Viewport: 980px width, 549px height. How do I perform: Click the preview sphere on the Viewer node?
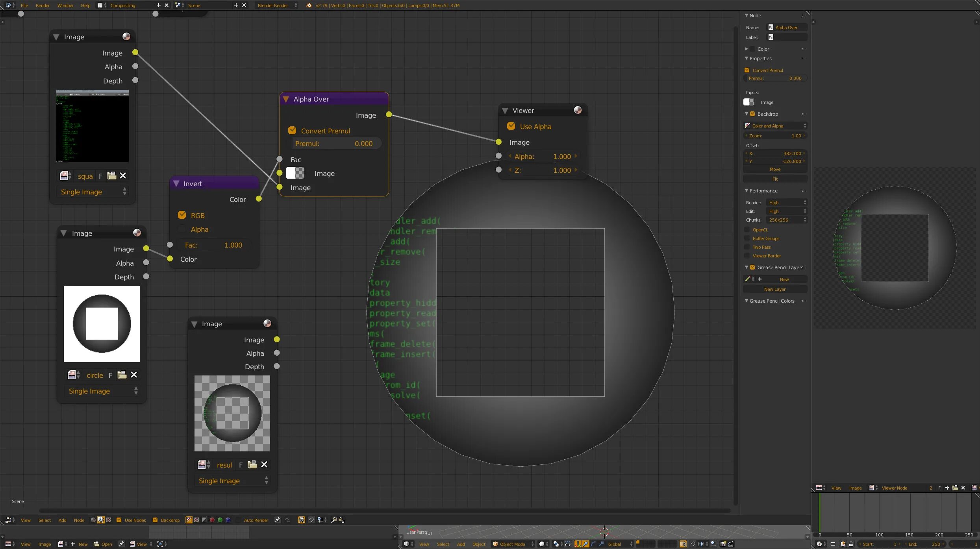coord(578,110)
